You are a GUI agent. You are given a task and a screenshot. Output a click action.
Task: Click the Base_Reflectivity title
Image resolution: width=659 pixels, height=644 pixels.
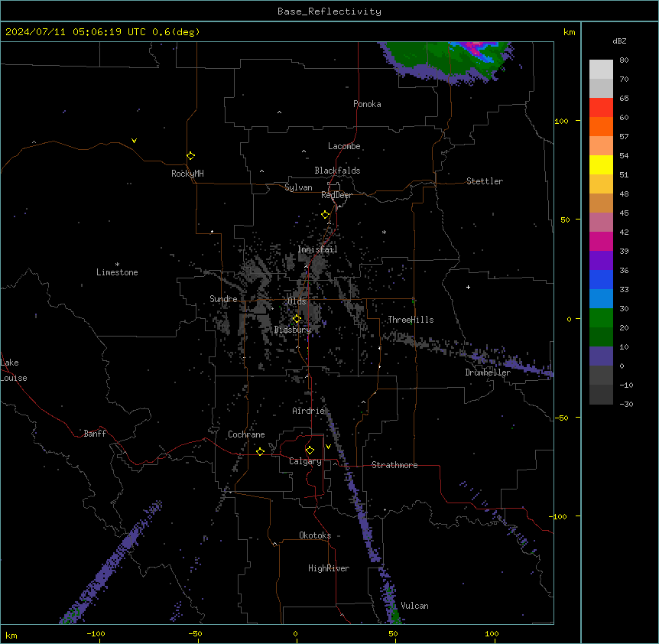(329, 11)
